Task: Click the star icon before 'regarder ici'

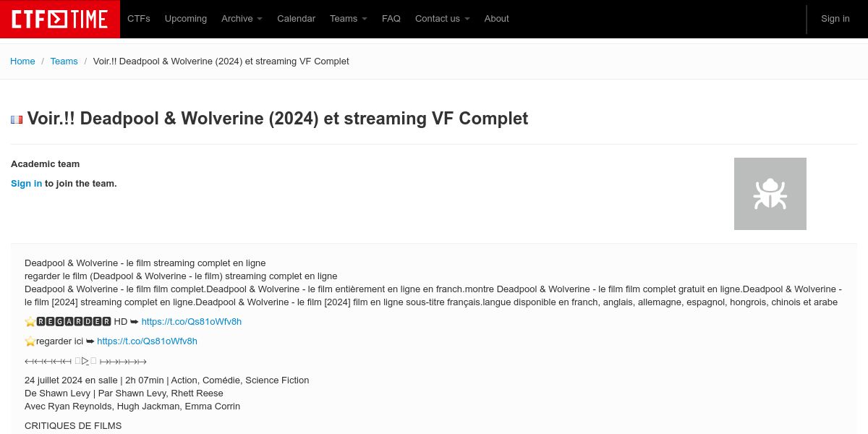Action: click(30, 341)
